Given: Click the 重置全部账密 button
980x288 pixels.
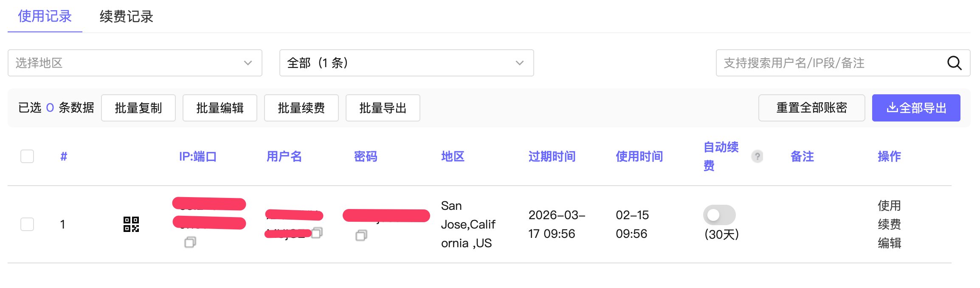Looking at the screenshot, I should pyautogui.click(x=811, y=108).
